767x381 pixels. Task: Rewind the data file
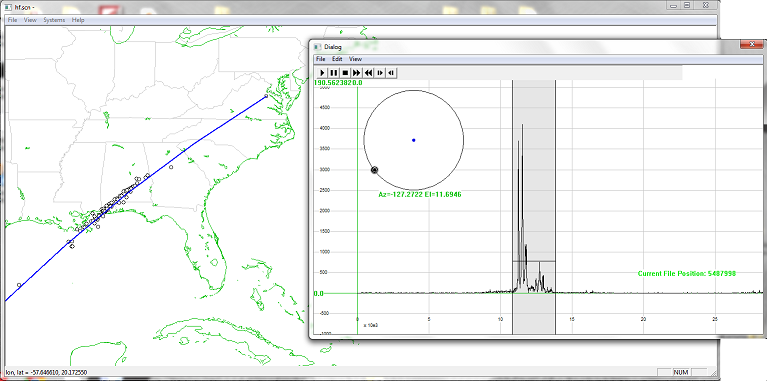(x=368, y=73)
